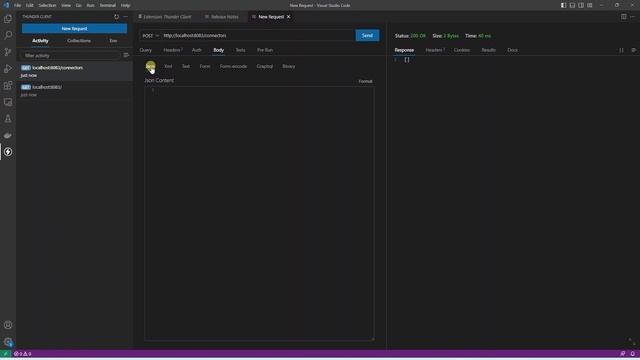
Task: Select the Pre Run request tab
Action: 265,50
